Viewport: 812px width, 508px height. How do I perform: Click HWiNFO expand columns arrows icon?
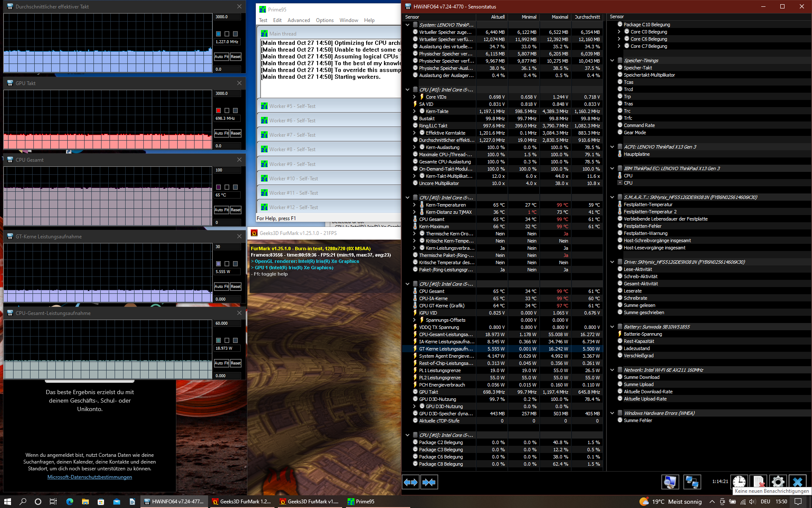click(x=410, y=482)
